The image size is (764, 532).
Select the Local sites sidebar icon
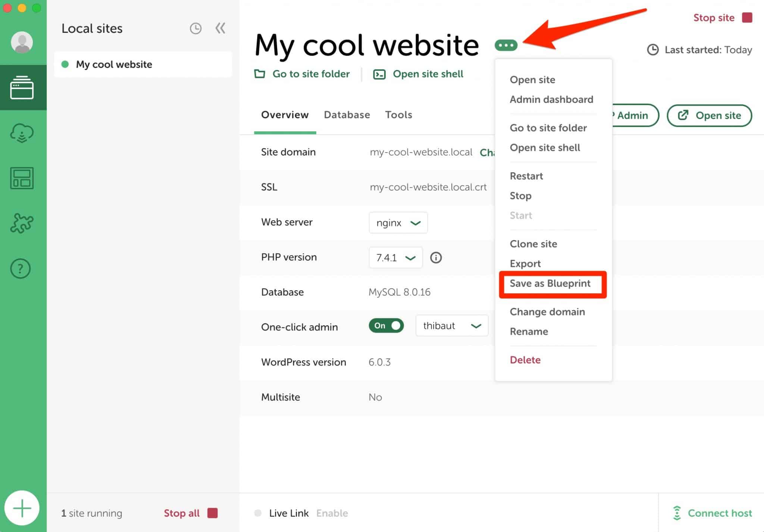click(22, 88)
